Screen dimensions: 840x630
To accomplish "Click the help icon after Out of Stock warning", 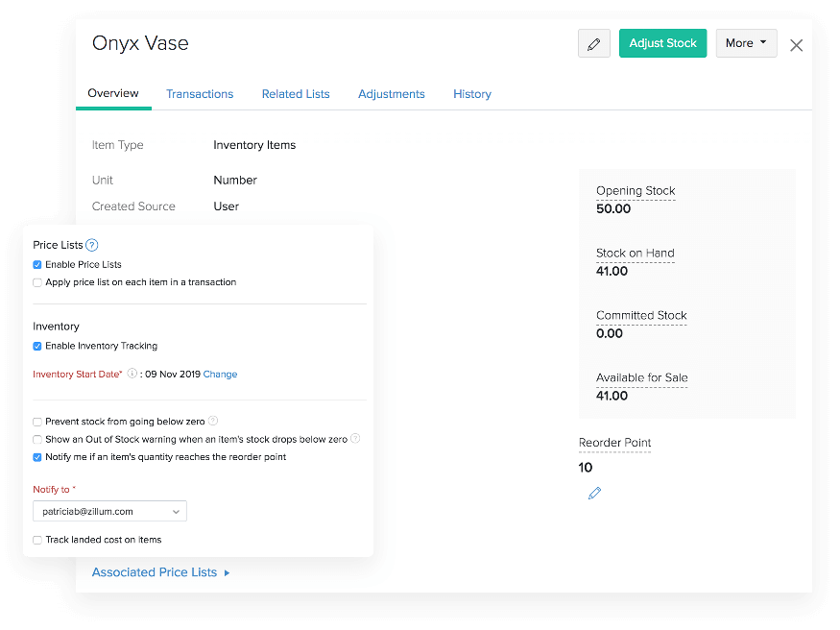I will [x=354, y=439].
